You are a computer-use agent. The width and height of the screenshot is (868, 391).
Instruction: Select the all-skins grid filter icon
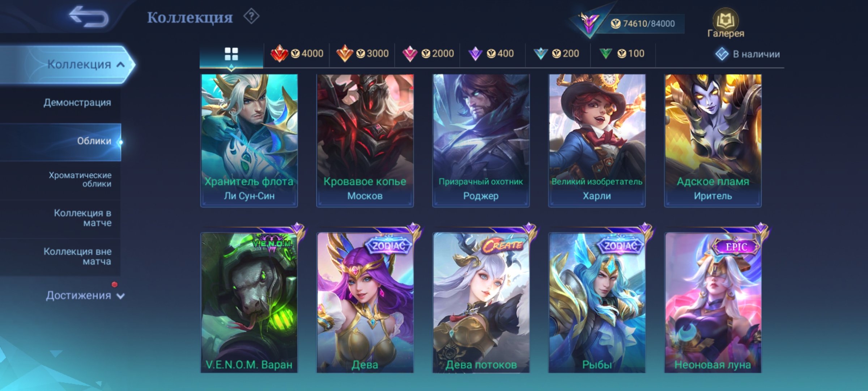click(x=231, y=54)
